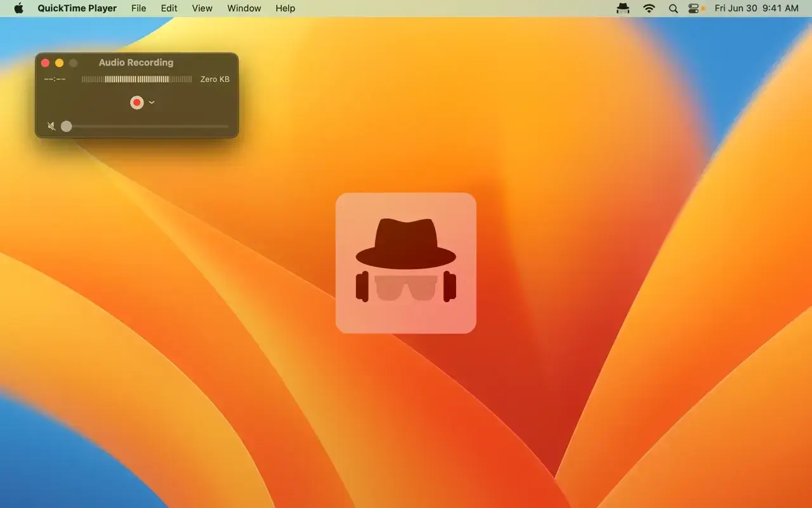The image size is (812, 508).
Task: Click the muted speaker icon
Action: 51,126
